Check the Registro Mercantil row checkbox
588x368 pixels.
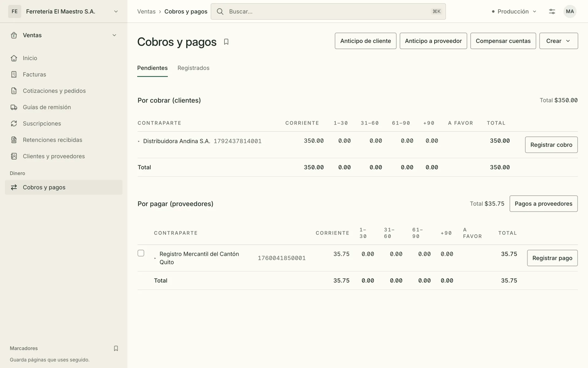(x=141, y=253)
